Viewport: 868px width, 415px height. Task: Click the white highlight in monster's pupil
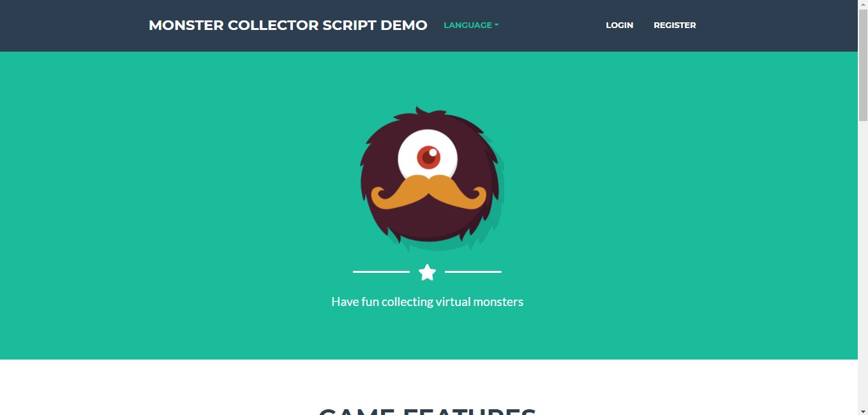point(433,152)
